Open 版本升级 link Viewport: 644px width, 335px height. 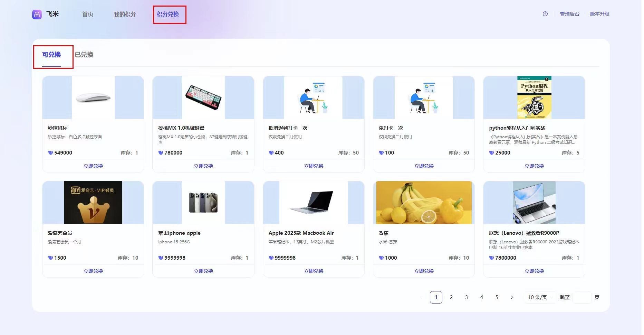pyautogui.click(x=600, y=14)
